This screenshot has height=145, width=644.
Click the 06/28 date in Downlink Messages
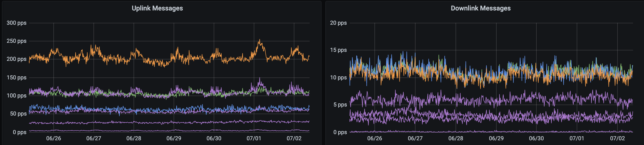456,139
